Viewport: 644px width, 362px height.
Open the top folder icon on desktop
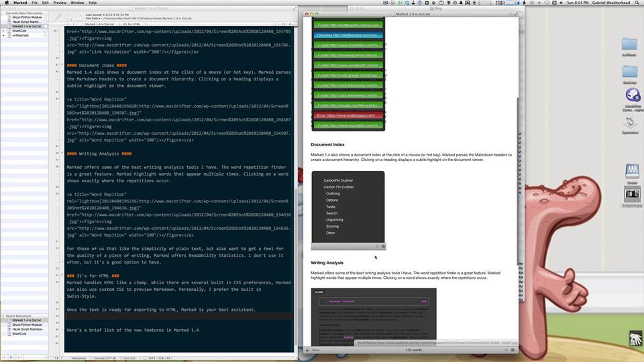point(629,44)
